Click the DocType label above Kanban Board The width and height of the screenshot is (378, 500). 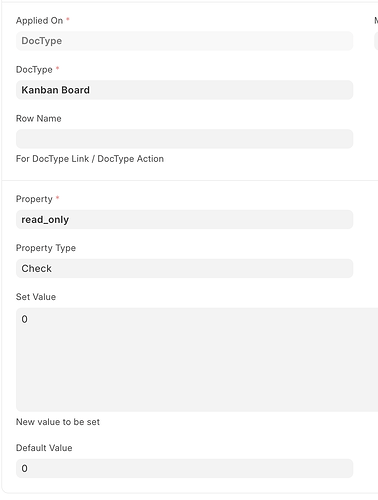[34, 70]
